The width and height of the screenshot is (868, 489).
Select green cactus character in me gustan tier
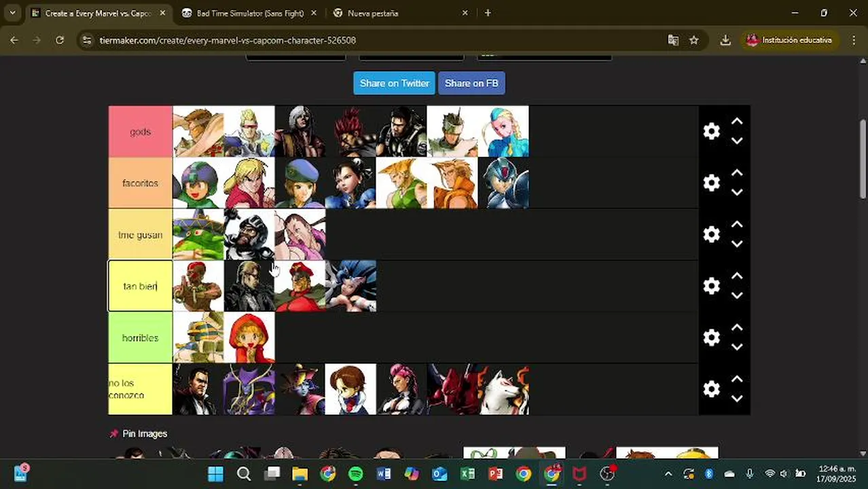[x=198, y=234]
